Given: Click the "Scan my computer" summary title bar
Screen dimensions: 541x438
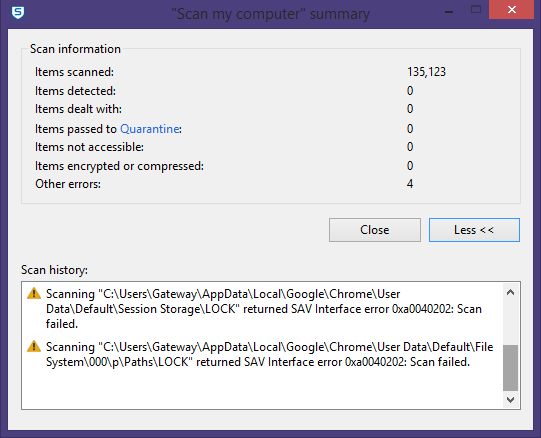Looking at the screenshot, I should [x=270, y=14].
